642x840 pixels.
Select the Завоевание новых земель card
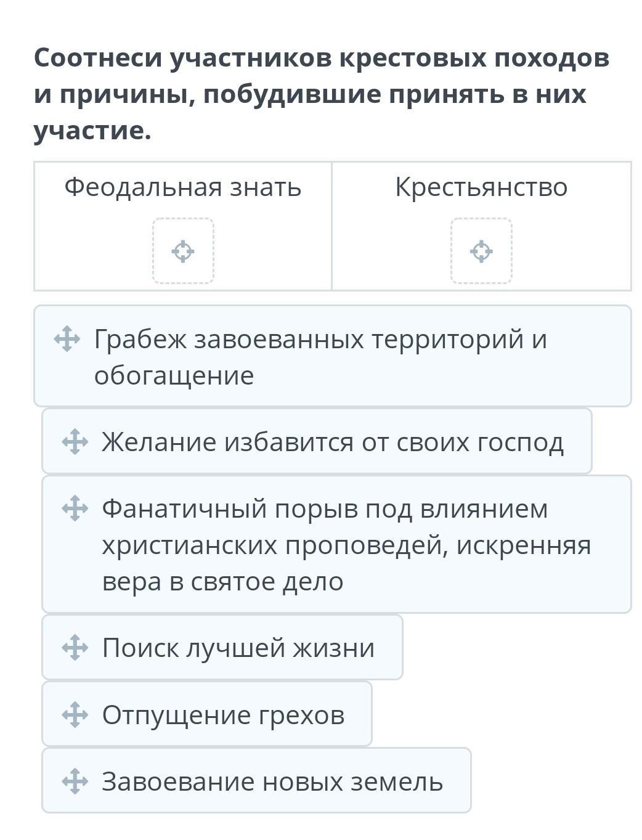click(x=272, y=781)
